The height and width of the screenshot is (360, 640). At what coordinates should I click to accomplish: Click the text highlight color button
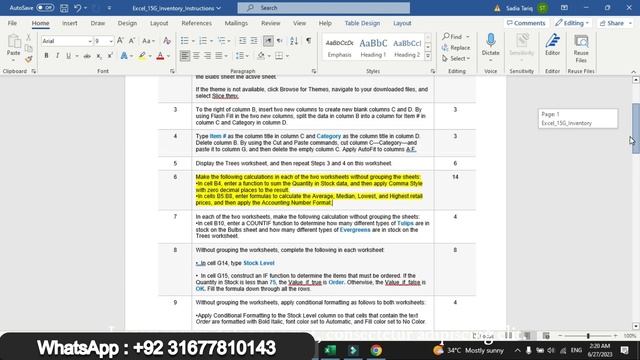pyautogui.click(x=142, y=56)
